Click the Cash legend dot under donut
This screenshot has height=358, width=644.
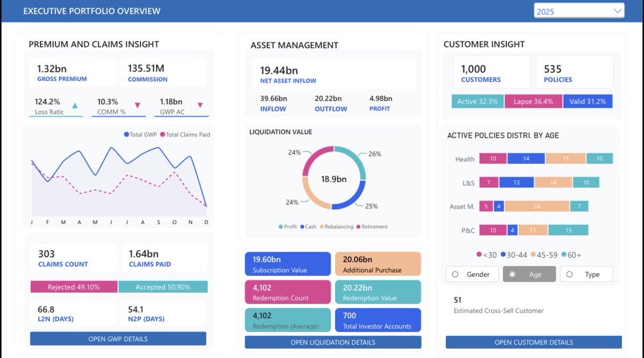click(x=302, y=227)
